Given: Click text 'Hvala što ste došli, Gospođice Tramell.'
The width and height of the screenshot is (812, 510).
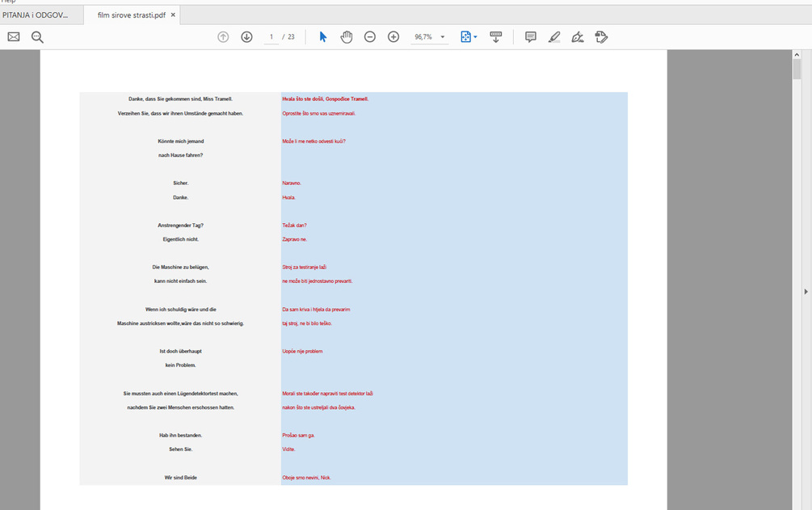Looking at the screenshot, I should (326, 99).
